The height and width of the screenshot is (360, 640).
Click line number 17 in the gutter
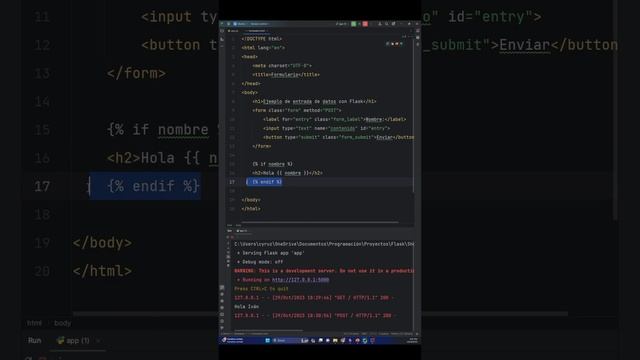coord(232,182)
